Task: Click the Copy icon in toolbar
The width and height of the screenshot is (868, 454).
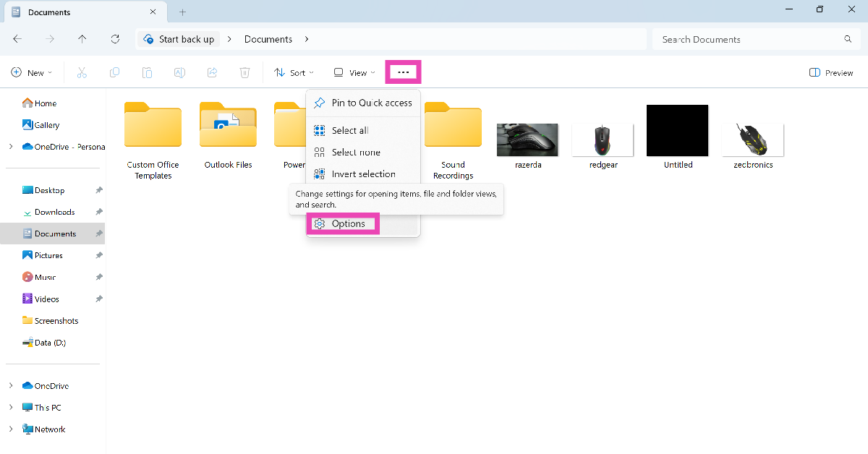Action: 114,72
